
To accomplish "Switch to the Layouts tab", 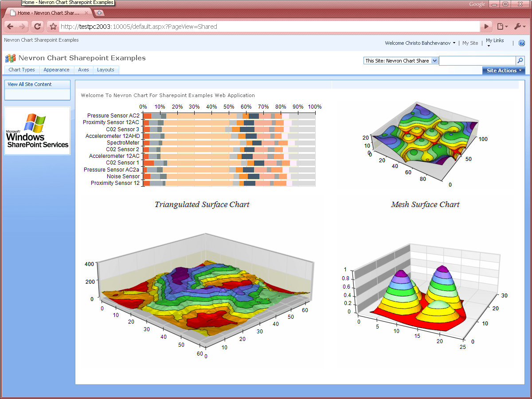I will click(106, 70).
